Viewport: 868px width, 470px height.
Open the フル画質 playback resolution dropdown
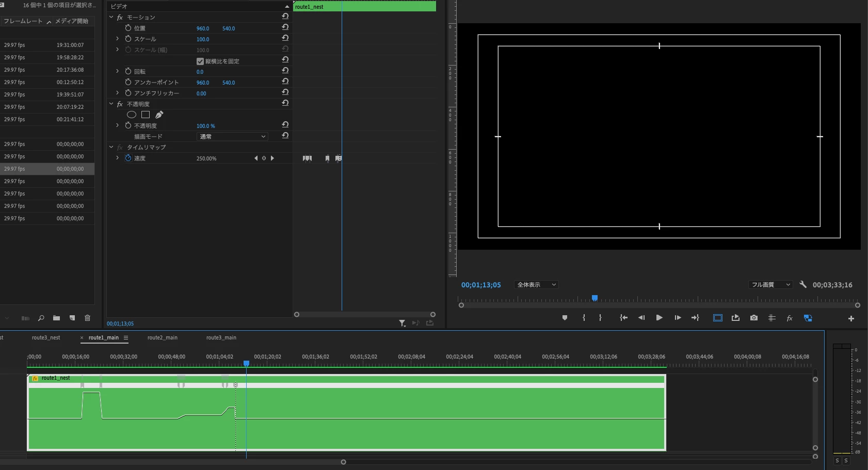coord(770,285)
